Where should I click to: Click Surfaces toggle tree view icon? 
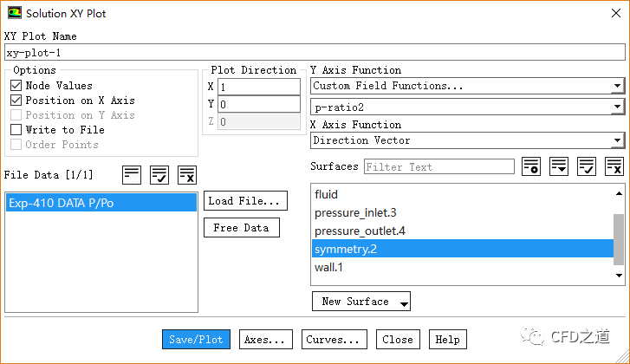[559, 166]
